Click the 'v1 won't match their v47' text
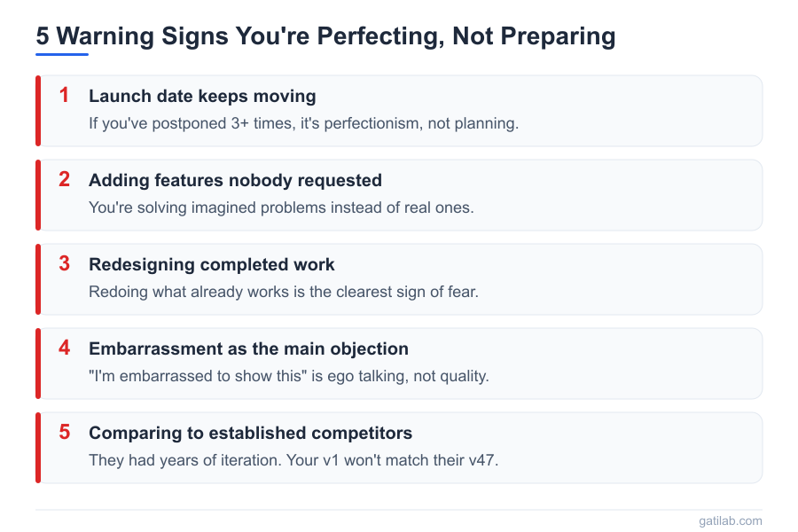This screenshot has width=798, height=532. 293,460
